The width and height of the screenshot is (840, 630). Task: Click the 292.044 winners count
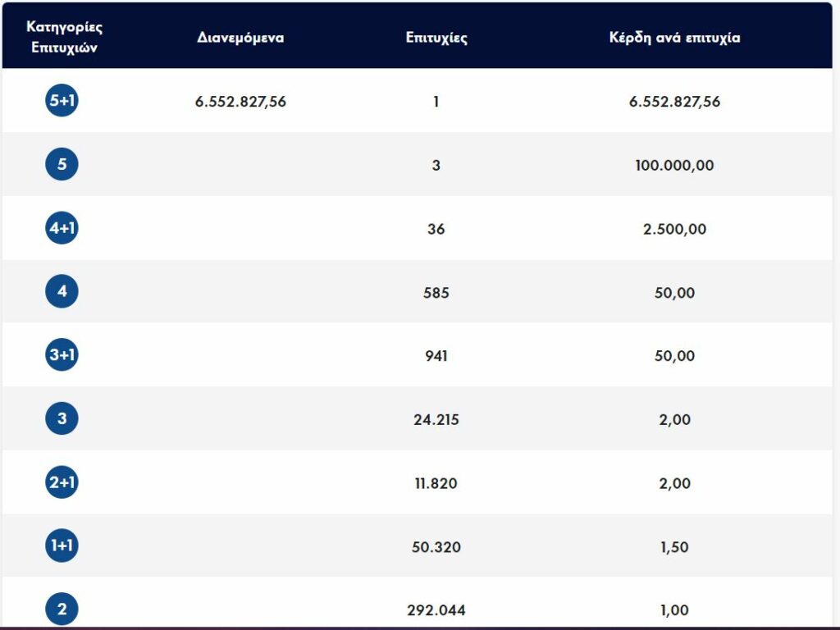tap(436, 610)
